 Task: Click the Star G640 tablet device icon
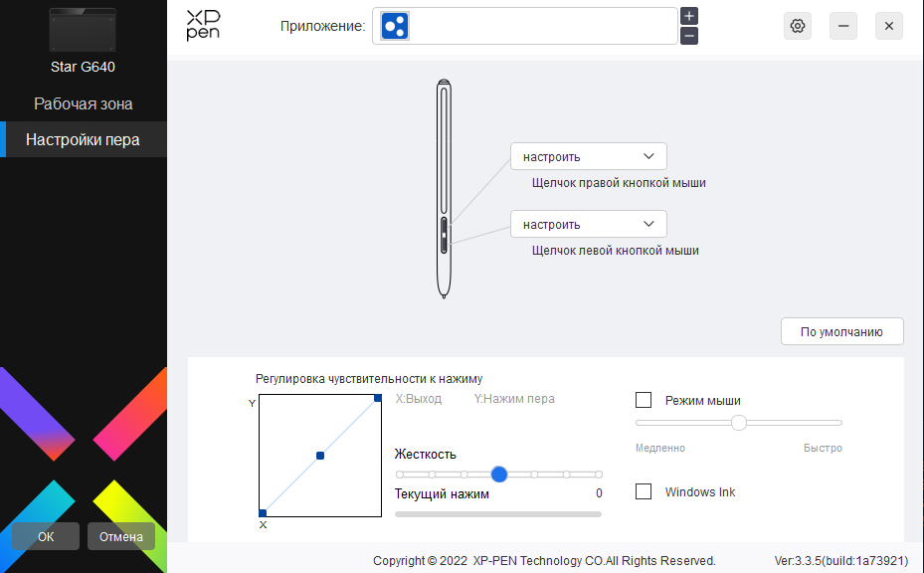(x=83, y=30)
